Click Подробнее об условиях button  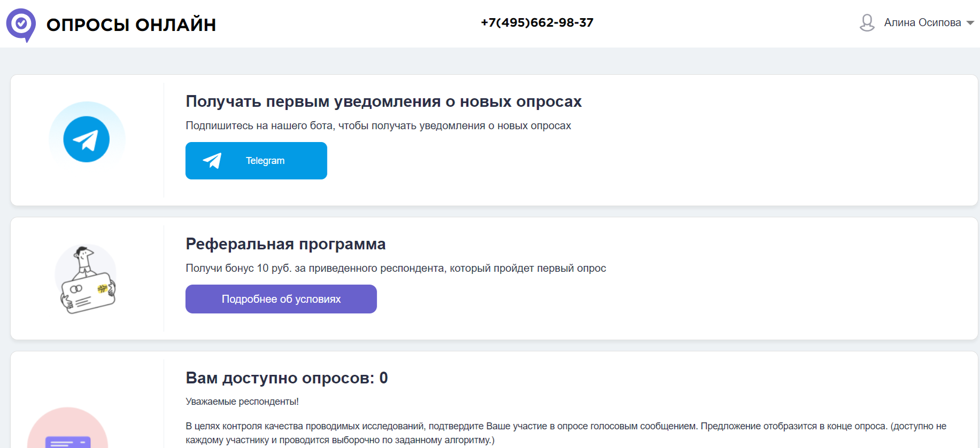tap(281, 298)
